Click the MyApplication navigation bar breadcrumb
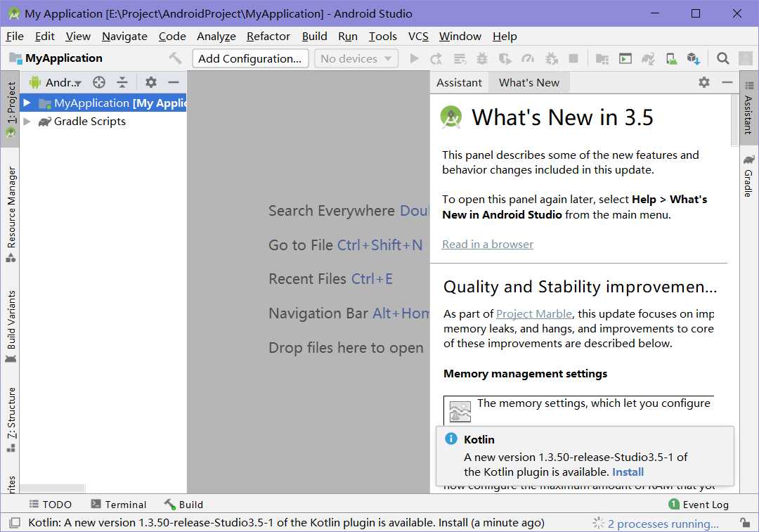Image resolution: width=759 pixels, height=532 pixels. point(56,58)
